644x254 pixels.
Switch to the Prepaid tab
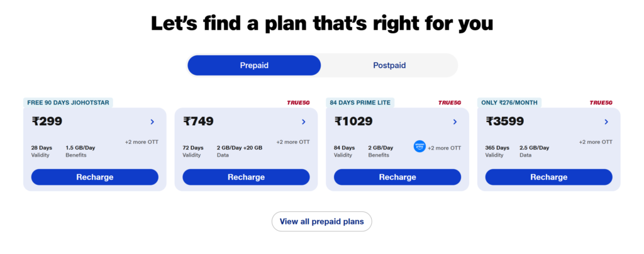click(254, 65)
